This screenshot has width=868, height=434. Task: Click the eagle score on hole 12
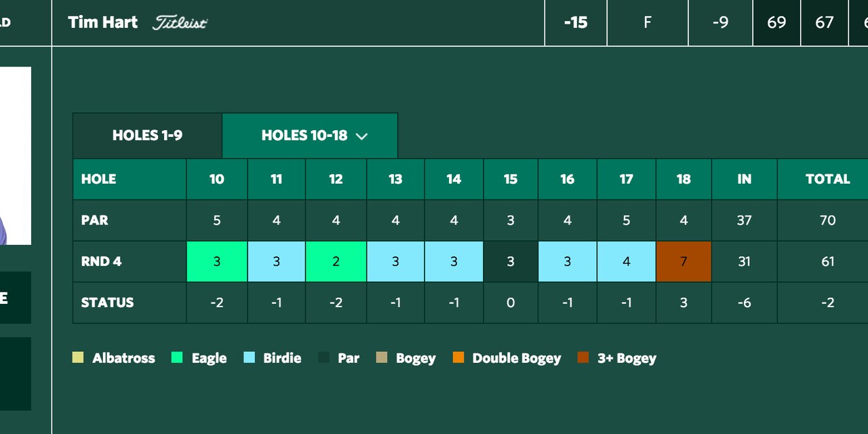pyautogui.click(x=335, y=261)
